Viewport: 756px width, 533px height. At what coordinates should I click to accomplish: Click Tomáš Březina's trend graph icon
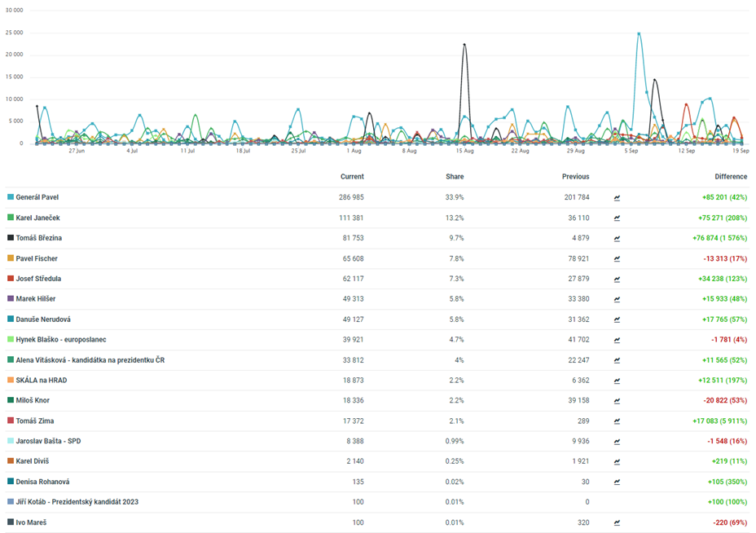point(617,238)
